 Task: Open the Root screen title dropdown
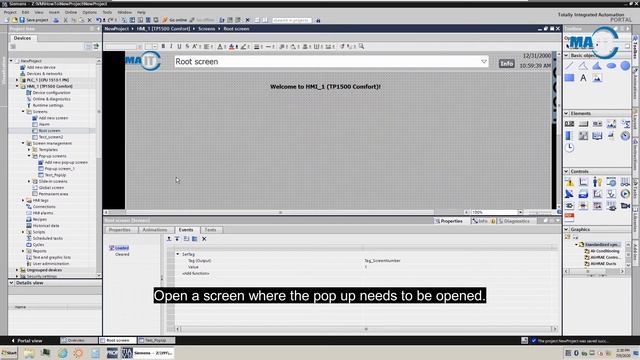click(x=484, y=62)
